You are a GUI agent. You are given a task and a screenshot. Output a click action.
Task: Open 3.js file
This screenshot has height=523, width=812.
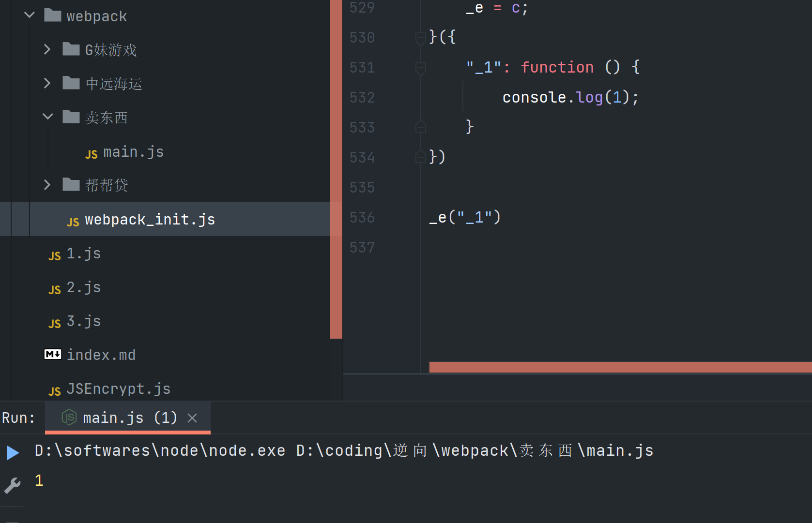[84, 321]
